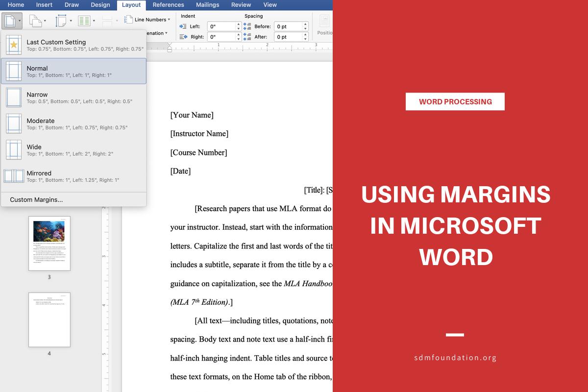Open the Mailings tab
Screen dimensions: 588x392
(x=207, y=5)
